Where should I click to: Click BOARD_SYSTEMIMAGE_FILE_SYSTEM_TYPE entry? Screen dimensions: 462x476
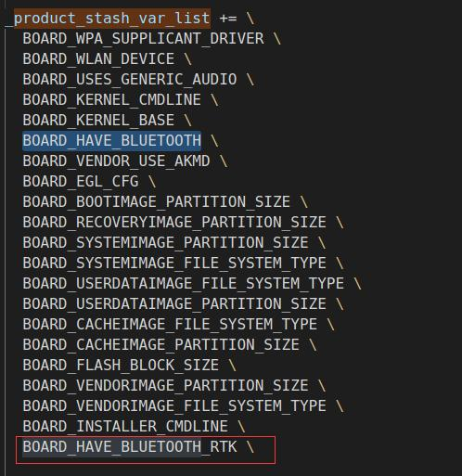[x=174, y=264]
